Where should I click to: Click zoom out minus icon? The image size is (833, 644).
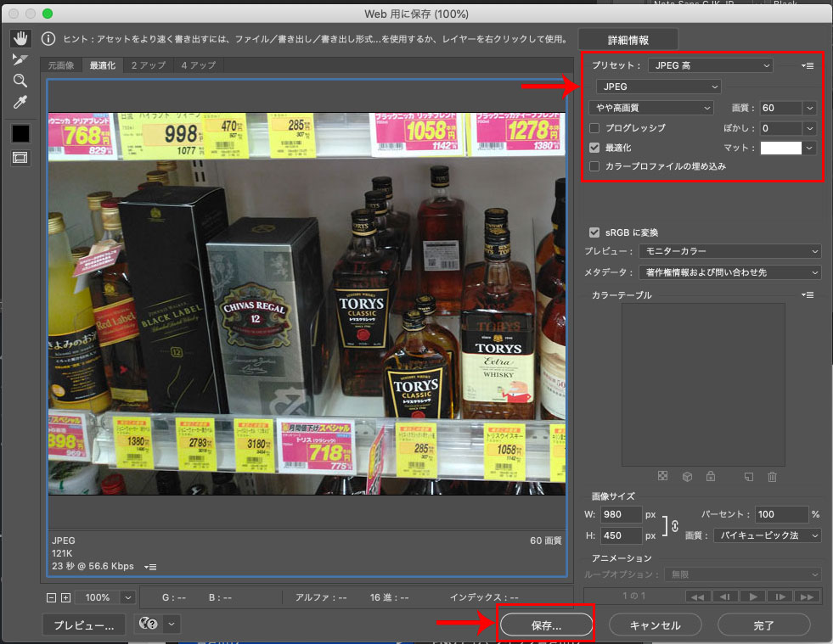click(52, 598)
